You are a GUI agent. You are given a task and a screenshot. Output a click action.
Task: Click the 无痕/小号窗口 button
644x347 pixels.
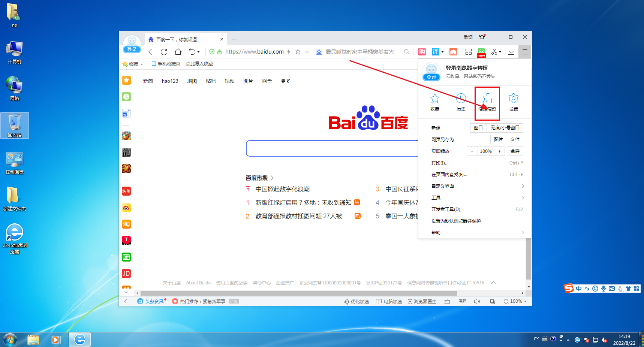[x=505, y=128]
